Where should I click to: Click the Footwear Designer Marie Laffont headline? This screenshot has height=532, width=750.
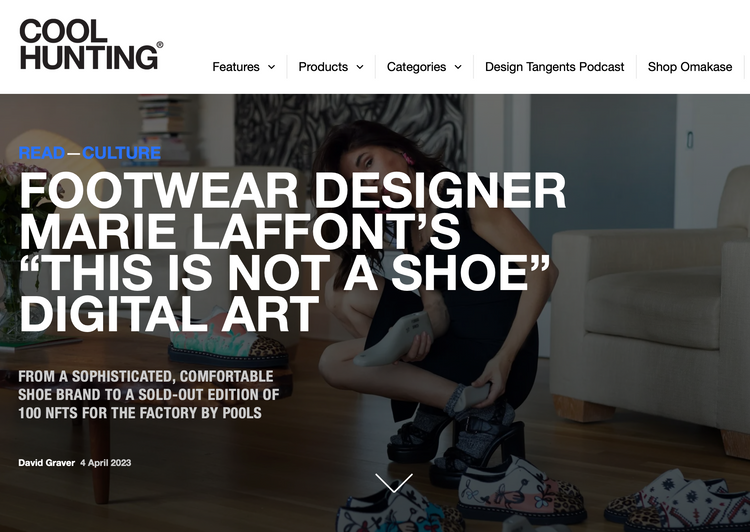coord(292,252)
